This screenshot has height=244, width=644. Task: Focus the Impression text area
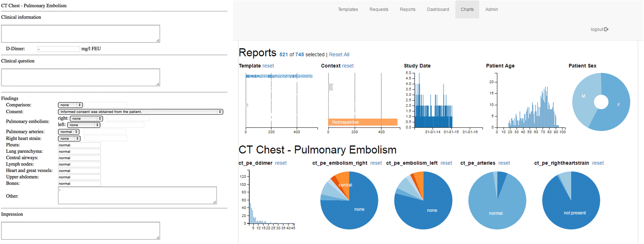click(x=80, y=231)
